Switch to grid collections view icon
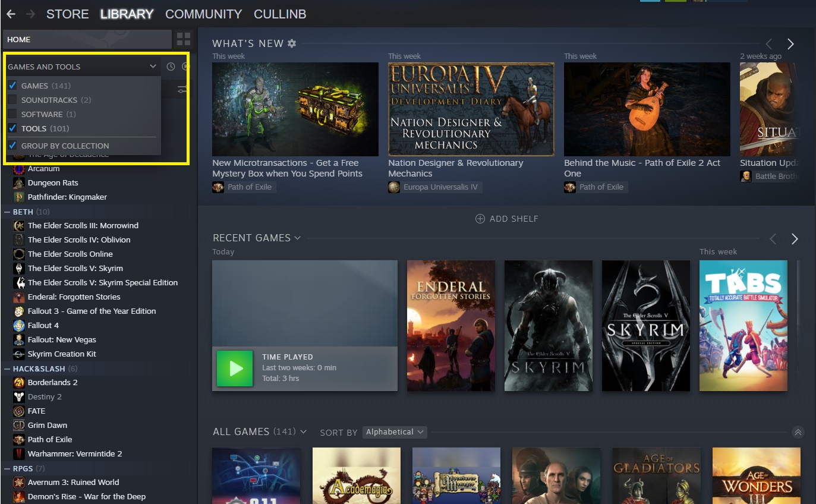Image resolution: width=816 pixels, height=504 pixels. coord(184,40)
